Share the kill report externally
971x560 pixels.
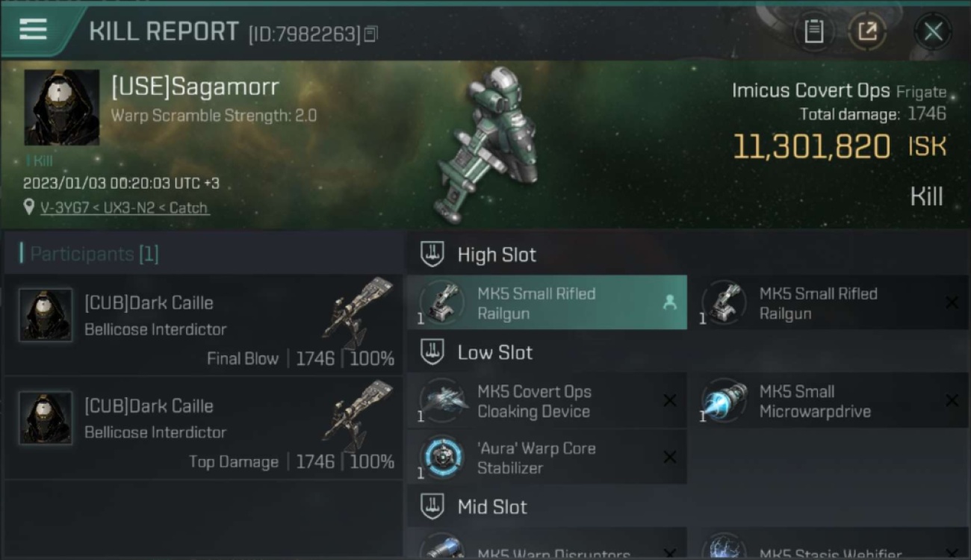pyautogui.click(x=867, y=31)
